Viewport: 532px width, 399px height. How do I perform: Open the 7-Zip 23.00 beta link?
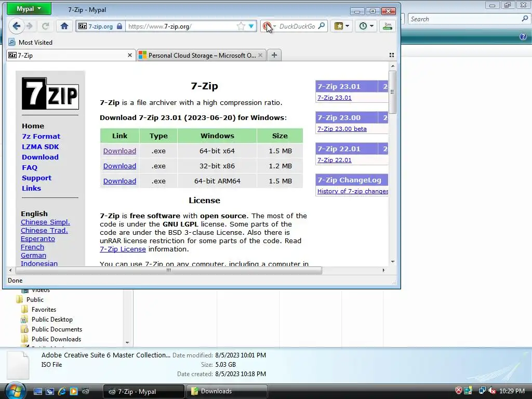(342, 129)
